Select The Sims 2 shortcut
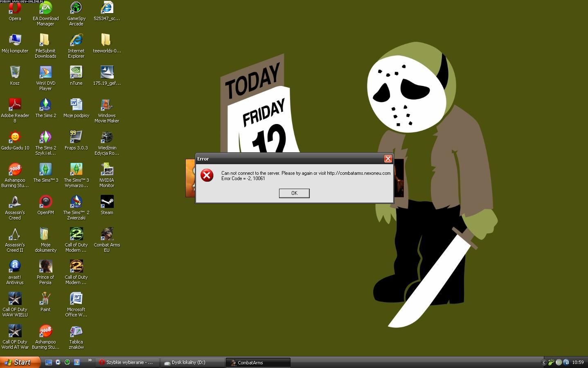 tap(45, 108)
